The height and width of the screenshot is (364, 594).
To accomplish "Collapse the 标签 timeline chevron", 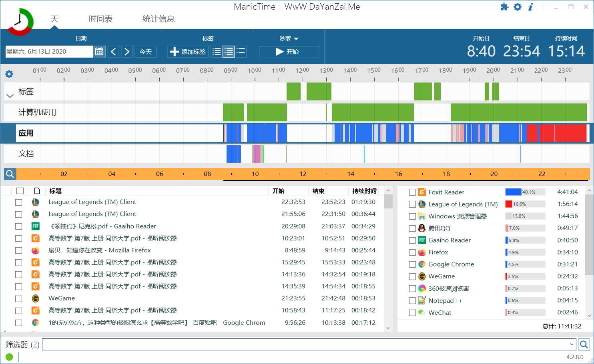I will pyautogui.click(x=10, y=96).
